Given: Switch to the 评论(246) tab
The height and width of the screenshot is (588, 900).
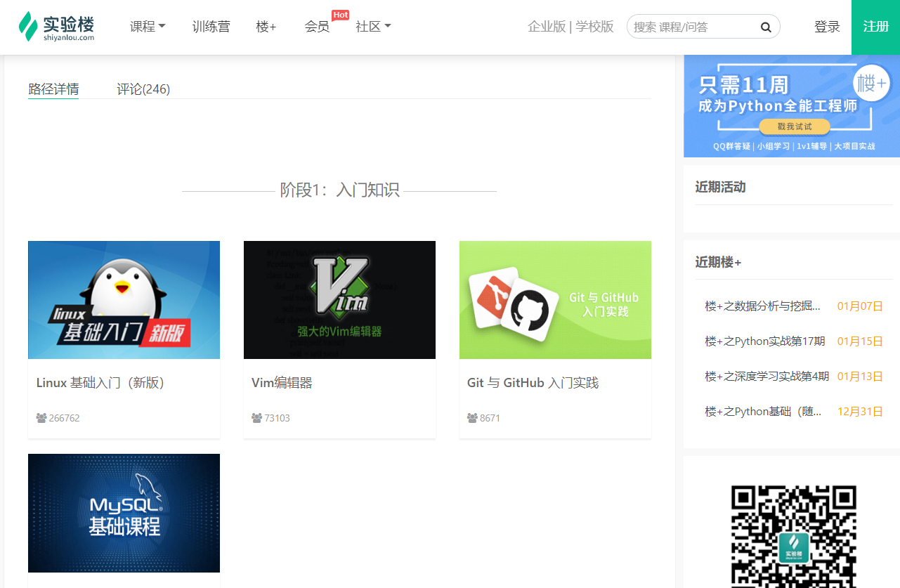Looking at the screenshot, I should [143, 89].
